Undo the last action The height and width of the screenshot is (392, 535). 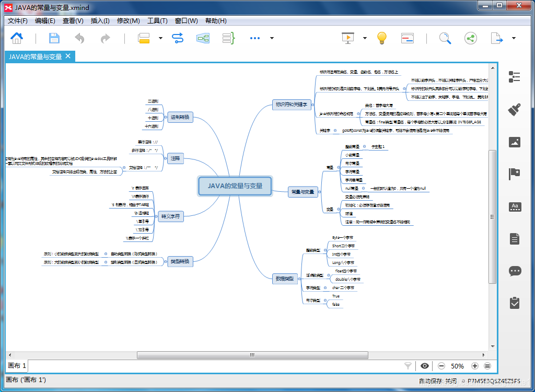(x=79, y=38)
